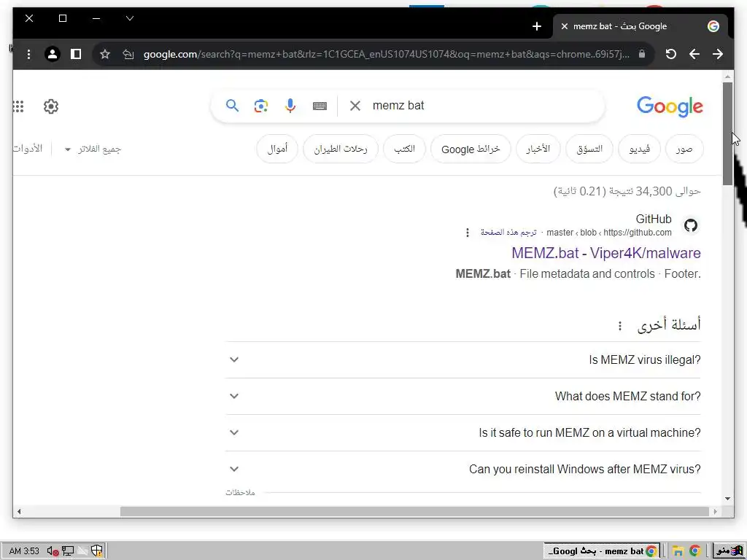Select the التسوّق (Shopping) filter
This screenshot has width=747, height=560.
[589, 149]
